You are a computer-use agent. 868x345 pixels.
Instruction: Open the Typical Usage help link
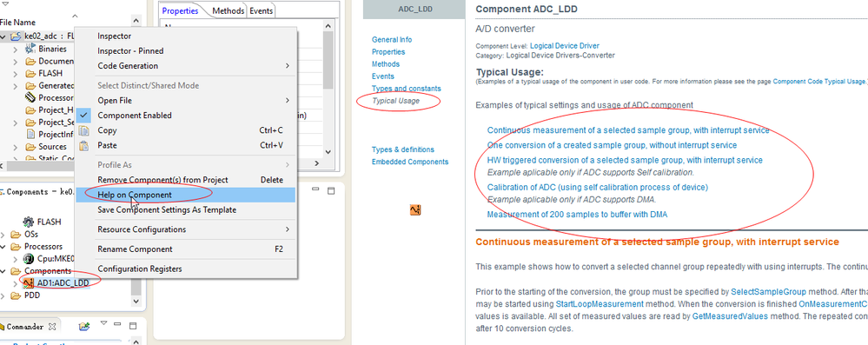(x=396, y=101)
